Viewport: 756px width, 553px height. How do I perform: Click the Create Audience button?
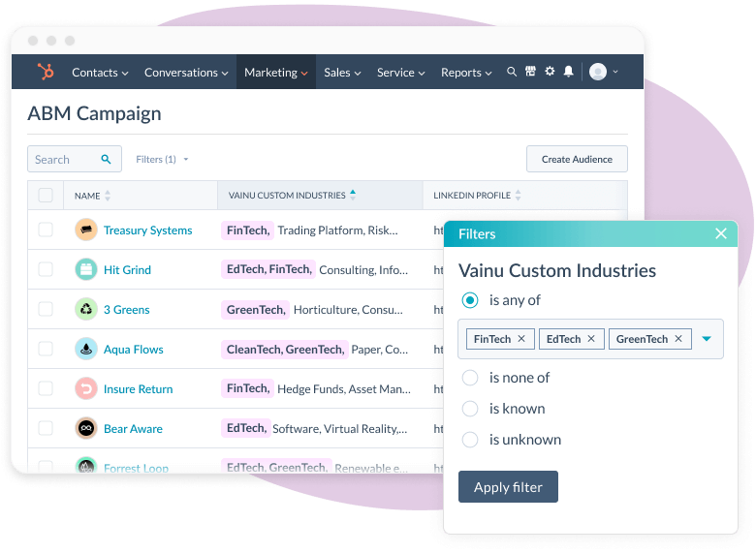tap(577, 159)
